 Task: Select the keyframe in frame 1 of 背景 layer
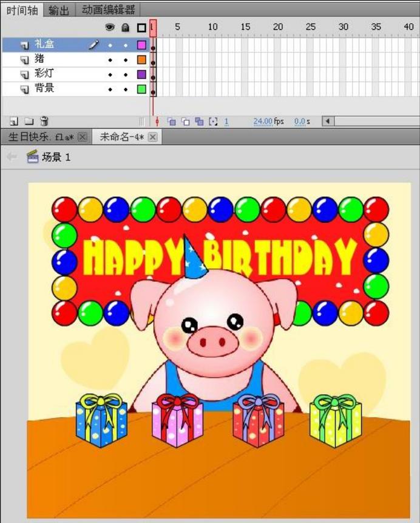[x=153, y=89]
